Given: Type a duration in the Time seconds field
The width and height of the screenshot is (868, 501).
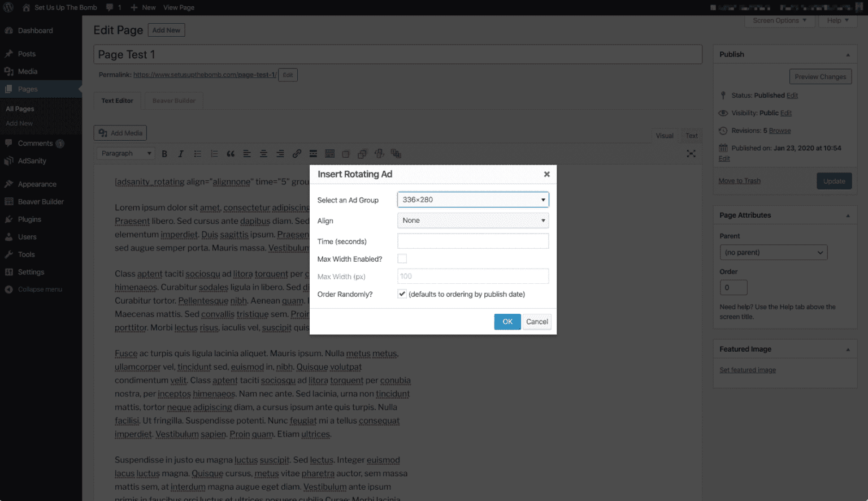Looking at the screenshot, I should pyautogui.click(x=472, y=241).
